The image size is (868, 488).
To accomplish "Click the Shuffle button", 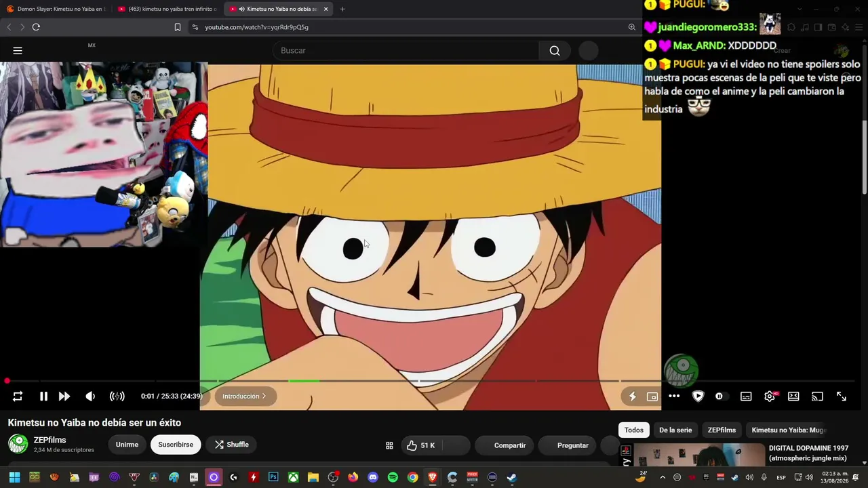I will 231,445.
